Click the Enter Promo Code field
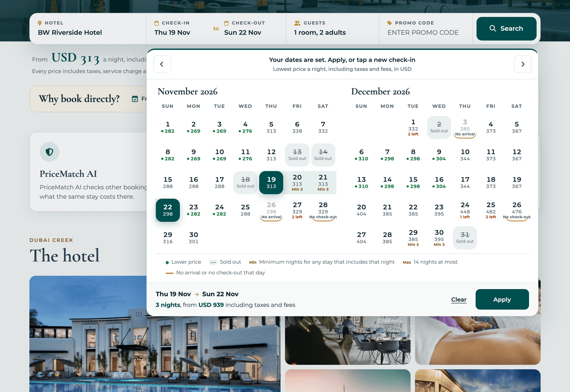This screenshot has height=392, width=570. [x=426, y=29]
